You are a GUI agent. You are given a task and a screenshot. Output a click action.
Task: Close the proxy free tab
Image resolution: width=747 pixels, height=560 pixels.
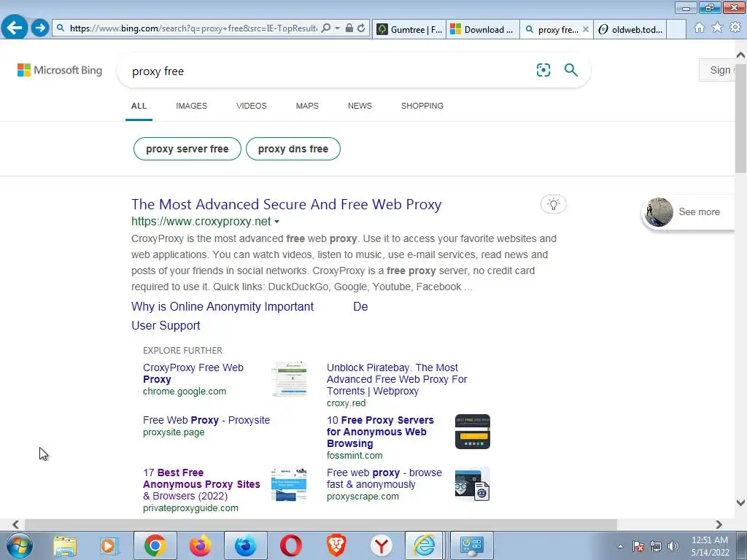point(586,29)
